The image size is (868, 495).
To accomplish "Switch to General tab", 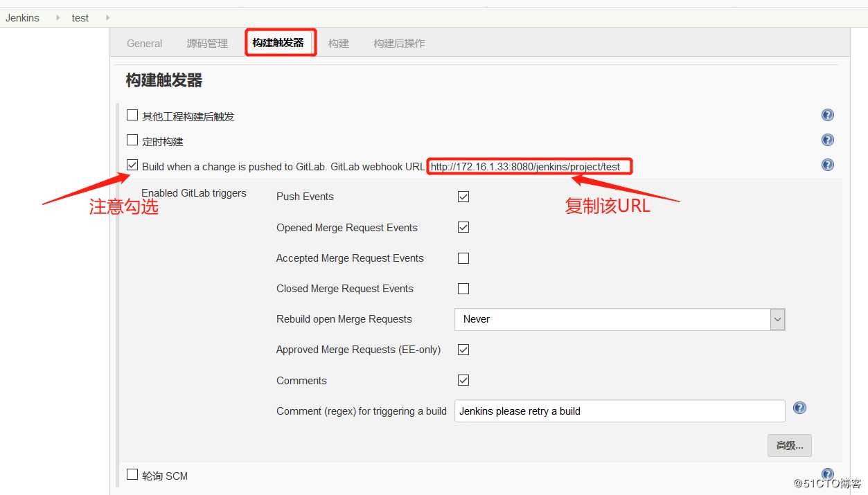I will click(x=144, y=43).
